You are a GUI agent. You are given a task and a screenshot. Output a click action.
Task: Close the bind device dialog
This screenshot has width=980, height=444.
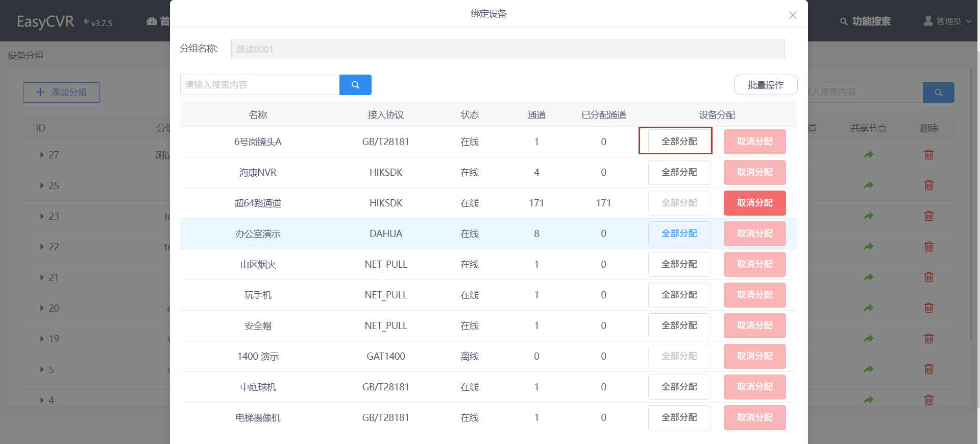792,15
